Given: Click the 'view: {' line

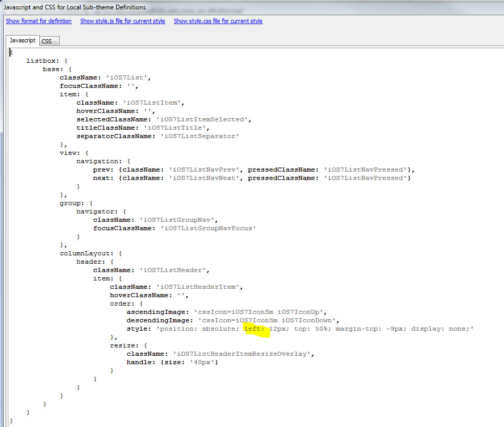Looking at the screenshot, I should pos(74,153).
